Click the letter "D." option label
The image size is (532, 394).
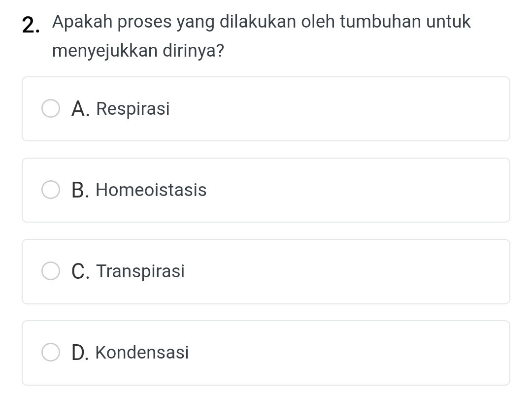click(x=80, y=353)
